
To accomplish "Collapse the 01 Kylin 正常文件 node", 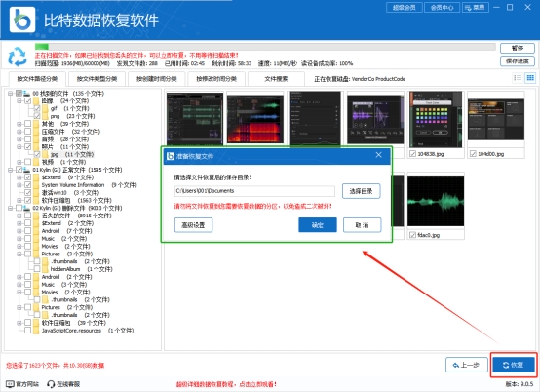I will 11,170.
